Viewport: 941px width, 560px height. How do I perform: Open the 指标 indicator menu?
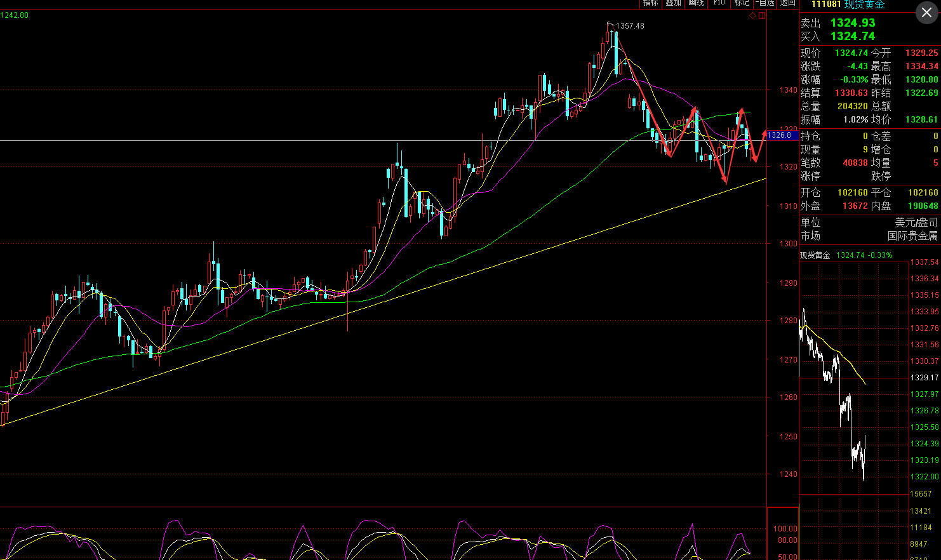point(650,3)
